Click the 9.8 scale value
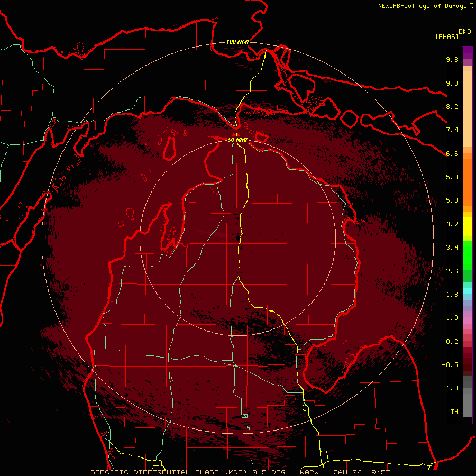Viewport: 476px width, 476px height. (x=452, y=59)
